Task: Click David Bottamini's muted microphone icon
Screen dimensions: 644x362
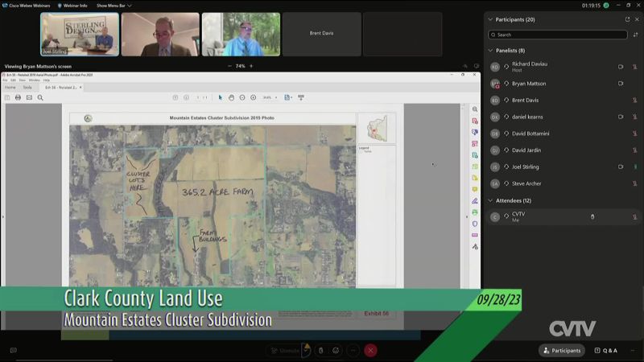Action: (x=634, y=134)
